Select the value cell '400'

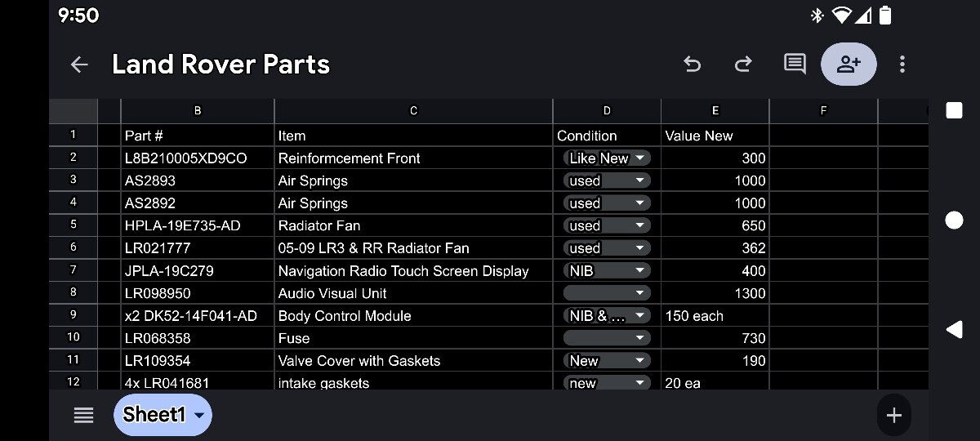[715, 270]
